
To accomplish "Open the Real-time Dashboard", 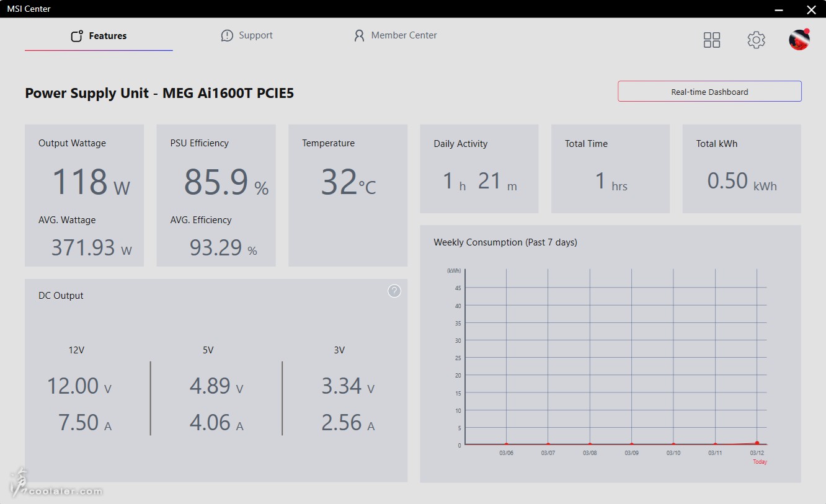I will (x=709, y=92).
